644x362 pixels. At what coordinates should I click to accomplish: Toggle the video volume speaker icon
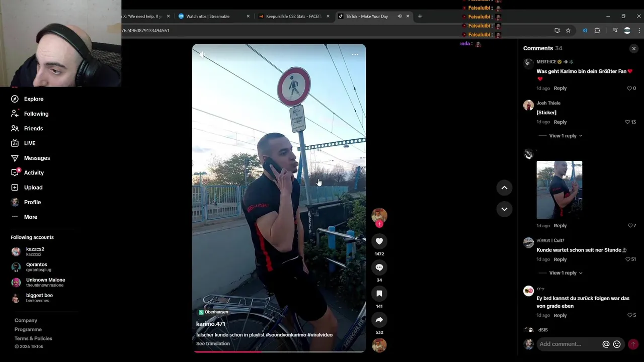pyautogui.click(x=202, y=54)
